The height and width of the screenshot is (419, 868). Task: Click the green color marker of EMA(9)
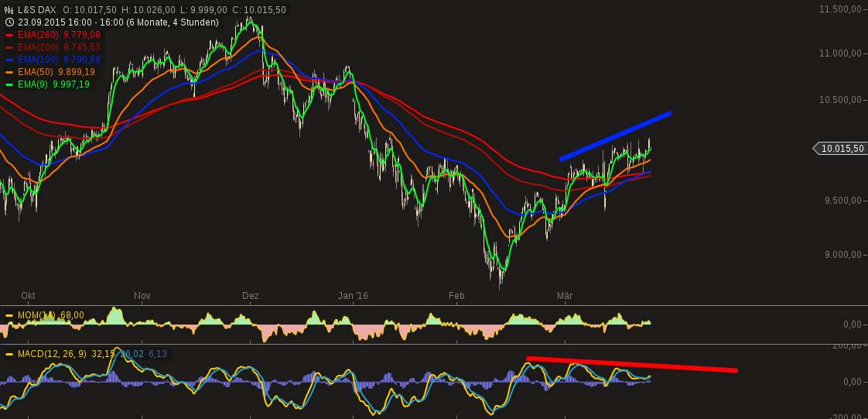[9, 84]
